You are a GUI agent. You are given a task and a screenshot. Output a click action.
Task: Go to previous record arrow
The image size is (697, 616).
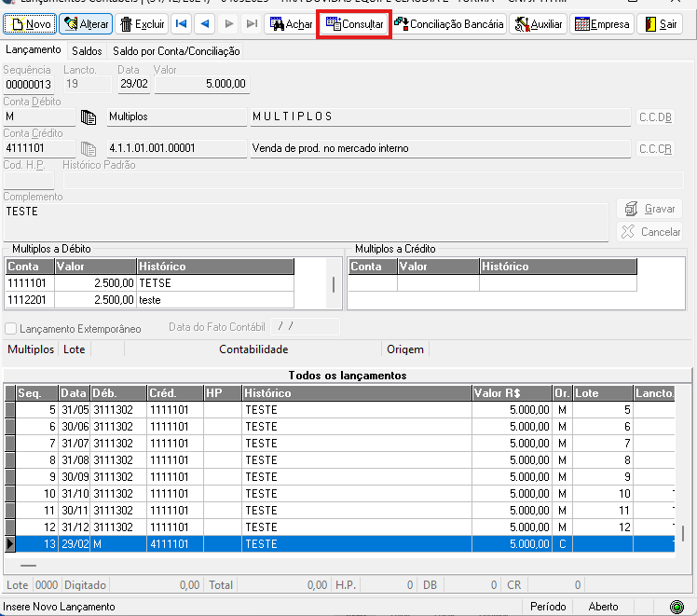(x=205, y=24)
